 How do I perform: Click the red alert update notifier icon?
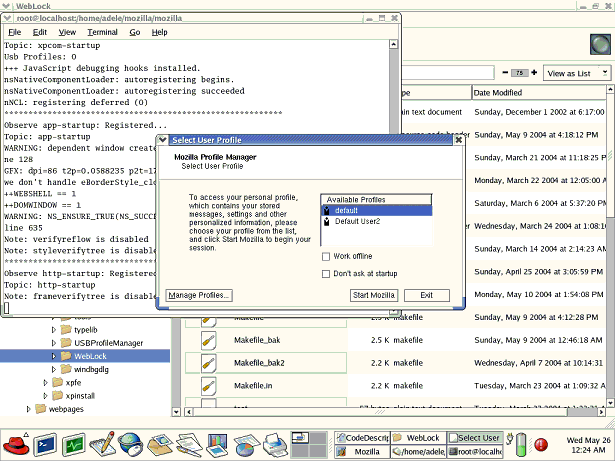coord(541,445)
